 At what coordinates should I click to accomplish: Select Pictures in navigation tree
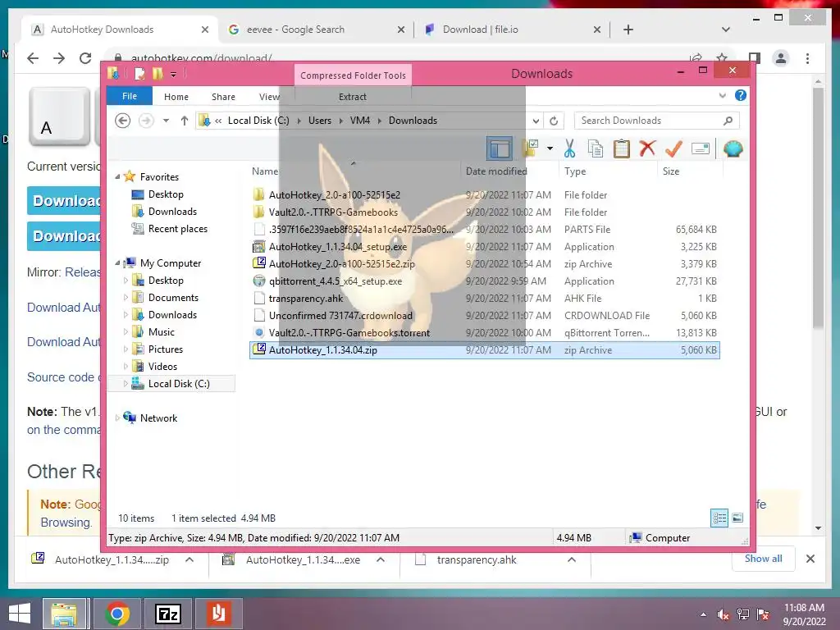coord(166,349)
